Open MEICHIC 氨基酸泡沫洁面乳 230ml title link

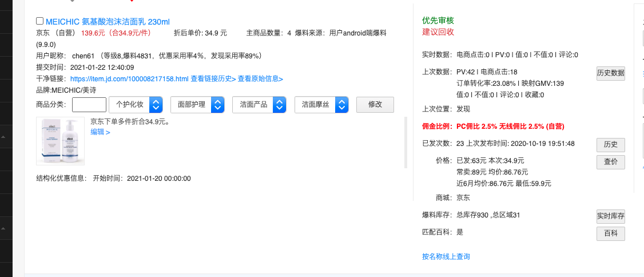click(108, 22)
